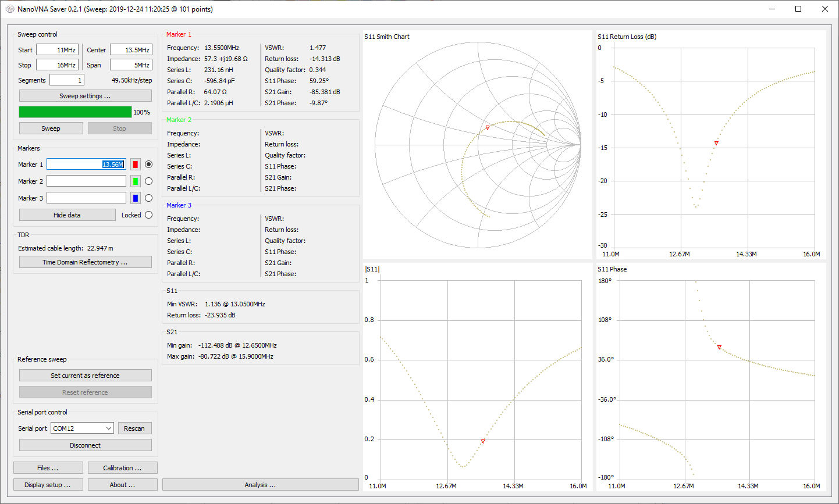The height and width of the screenshot is (504, 839).
Task: Select the Marker 1 radio button
Action: tap(149, 165)
